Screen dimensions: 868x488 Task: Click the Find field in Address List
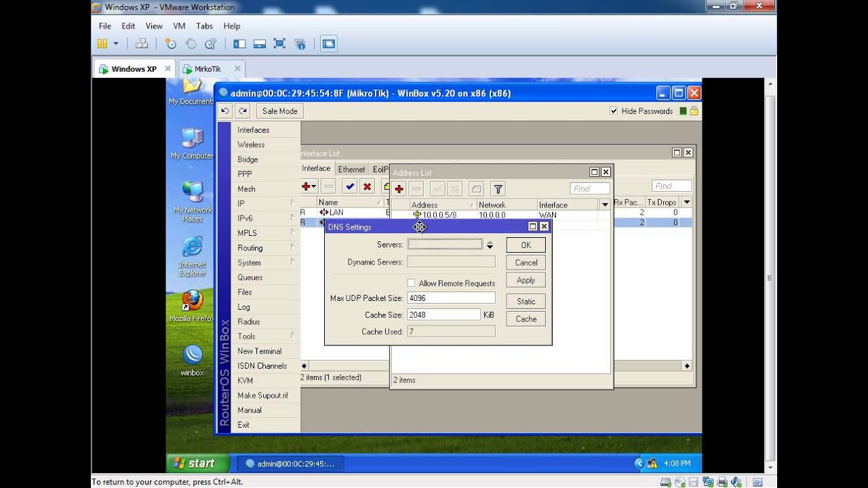point(589,188)
